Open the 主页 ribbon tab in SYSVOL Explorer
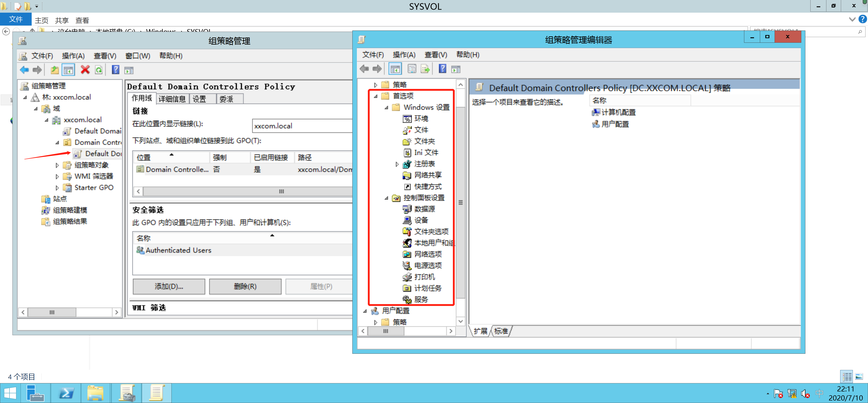Viewport: 868px width, 403px height. pyautogui.click(x=41, y=20)
